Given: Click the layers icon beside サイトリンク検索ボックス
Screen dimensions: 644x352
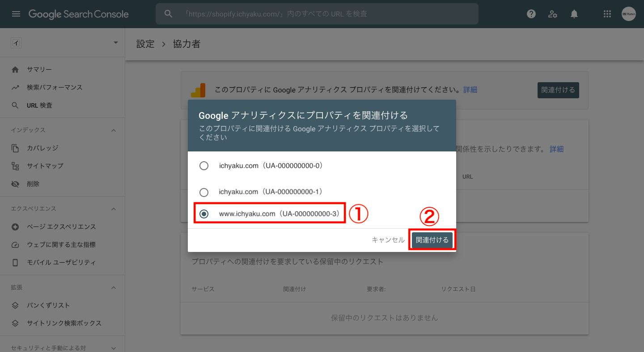Looking at the screenshot, I should click(15, 323).
